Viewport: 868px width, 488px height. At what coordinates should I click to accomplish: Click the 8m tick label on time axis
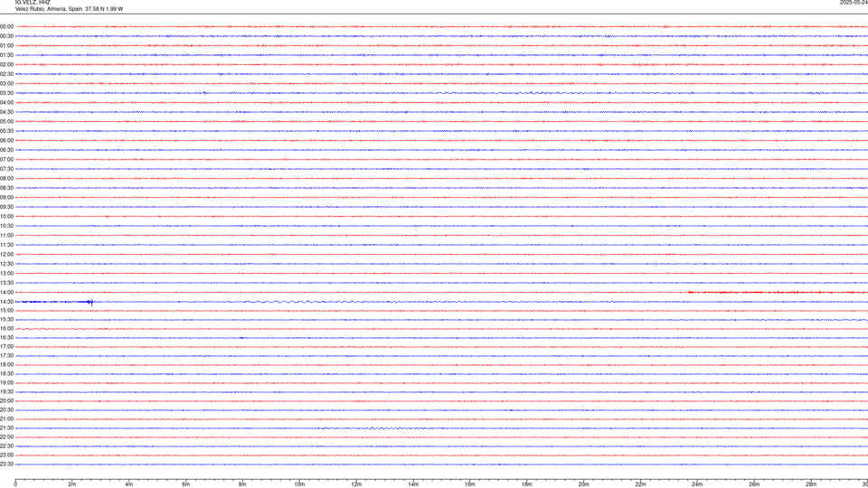pyautogui.click(x=242, y=484)
